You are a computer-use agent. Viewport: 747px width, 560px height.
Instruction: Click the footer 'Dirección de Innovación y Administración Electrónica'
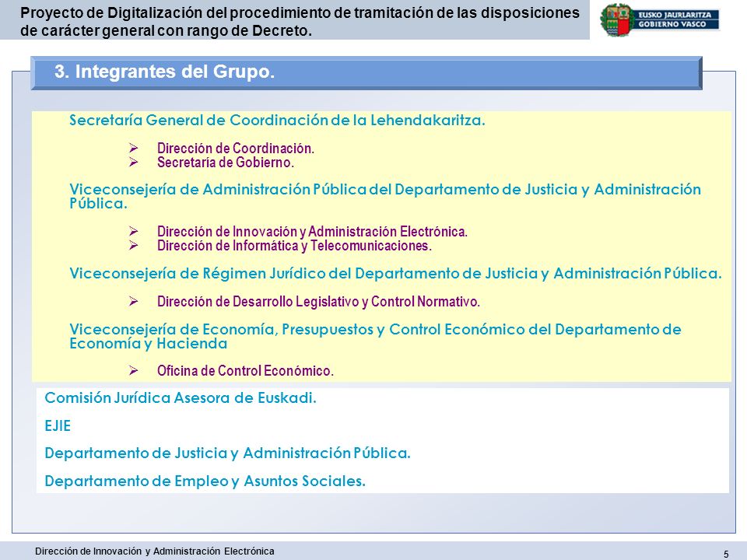coord(154,551)
